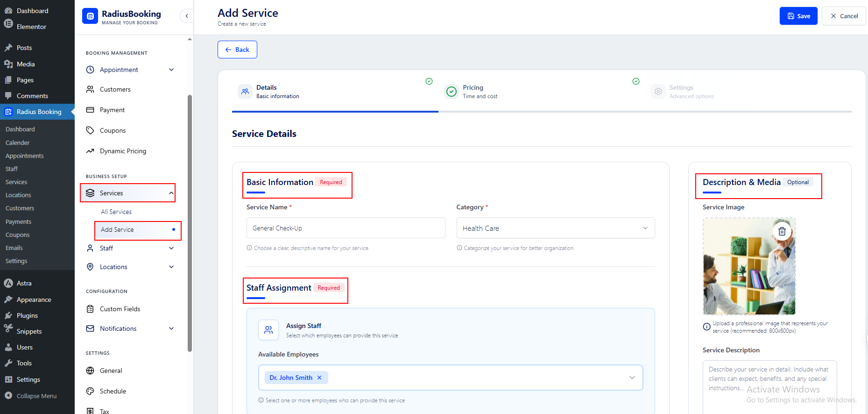The height and width of the screenshot is (414, 868).
Task: Save the new service
Action: 798,16
